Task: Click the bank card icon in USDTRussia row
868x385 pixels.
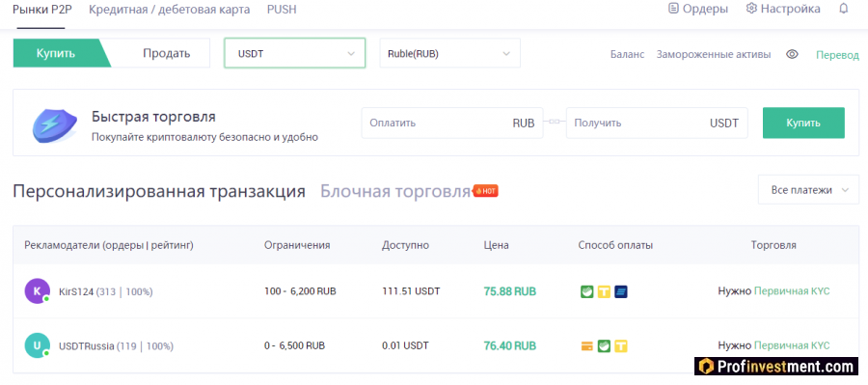Action: 587,346
